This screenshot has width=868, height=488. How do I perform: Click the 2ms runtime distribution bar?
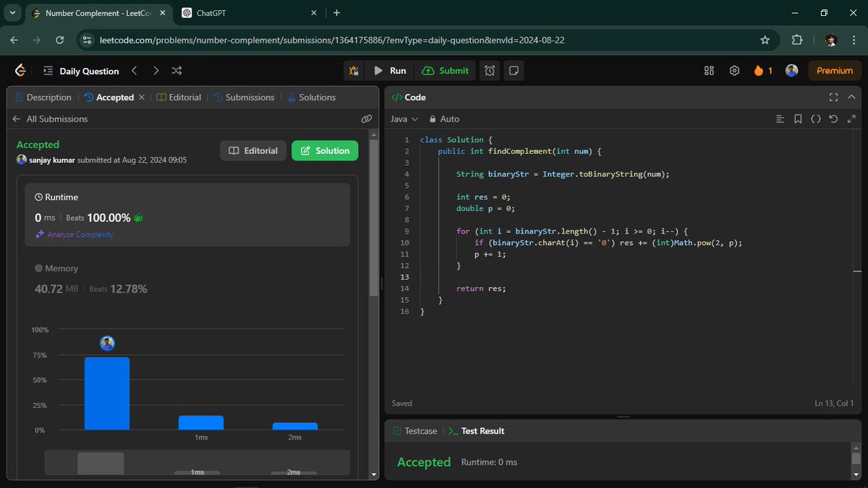295,427
